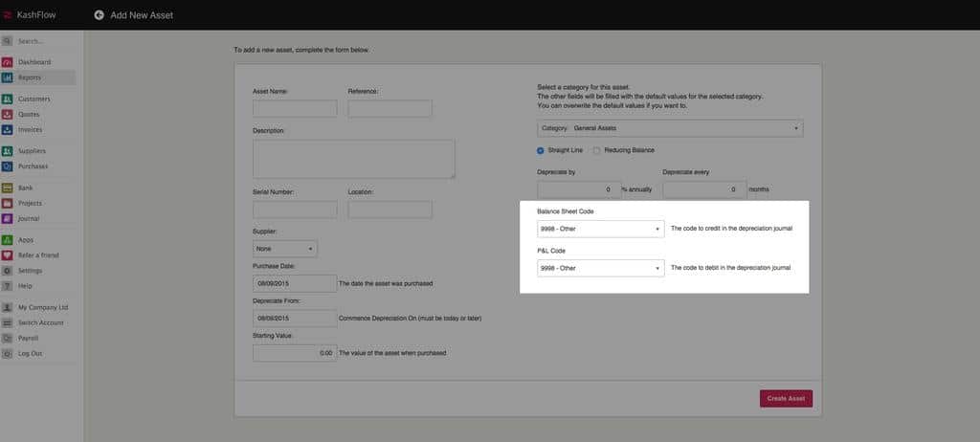Open the Settings gear icon
Image resolution: width=980 pixels, height=442 pixels.
click(x=8, y=271)
